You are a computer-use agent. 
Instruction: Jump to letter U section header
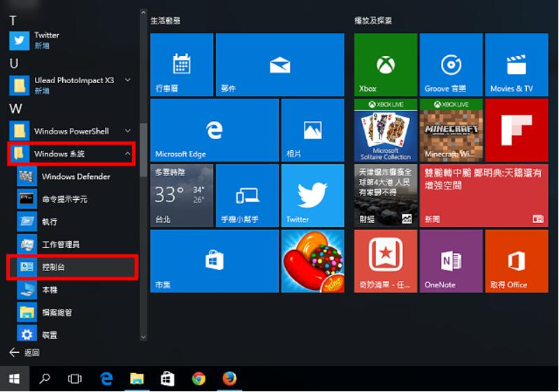pyautogui.click(x=13, y=64)
